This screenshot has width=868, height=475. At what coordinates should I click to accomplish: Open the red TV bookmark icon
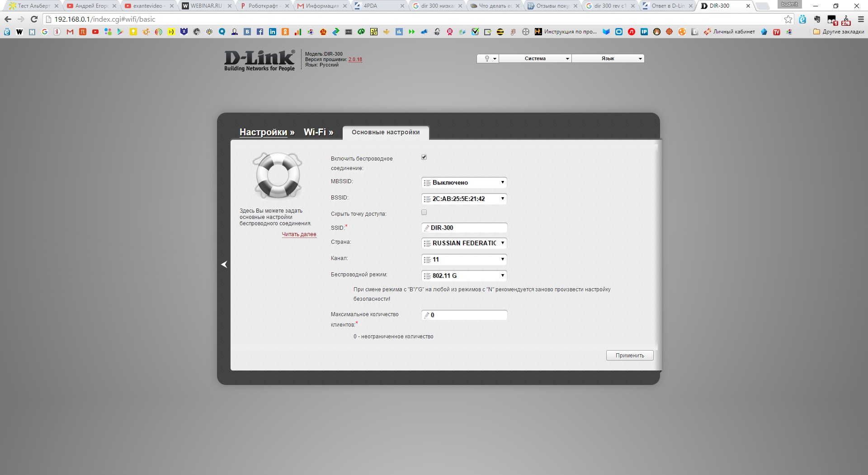pos(777,32)
